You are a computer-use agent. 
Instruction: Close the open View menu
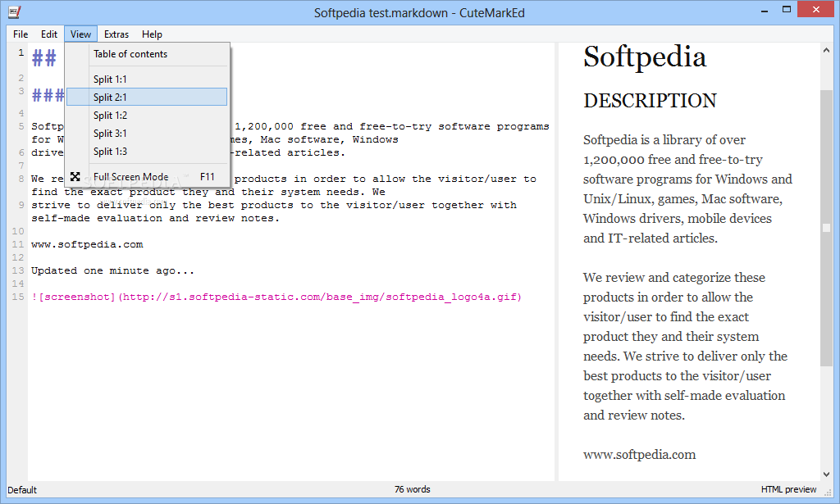click(x=80, y=34)
